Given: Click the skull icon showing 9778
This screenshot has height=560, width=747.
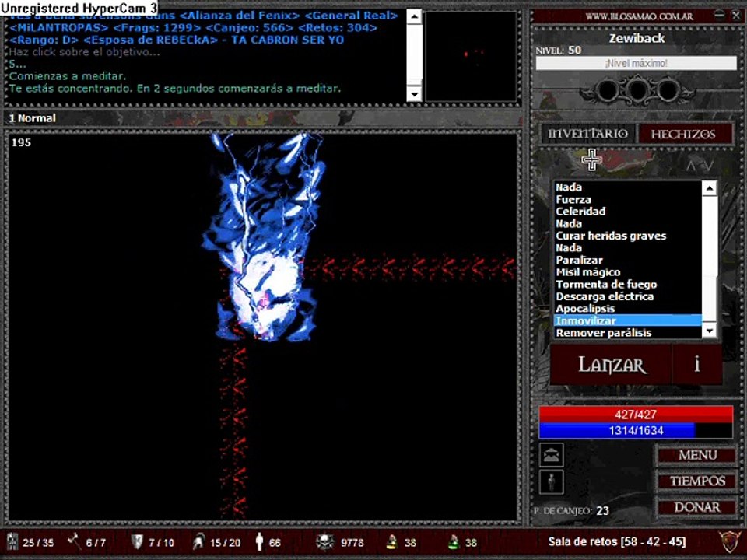Looking at the screenshot, I should click(325, 542).
